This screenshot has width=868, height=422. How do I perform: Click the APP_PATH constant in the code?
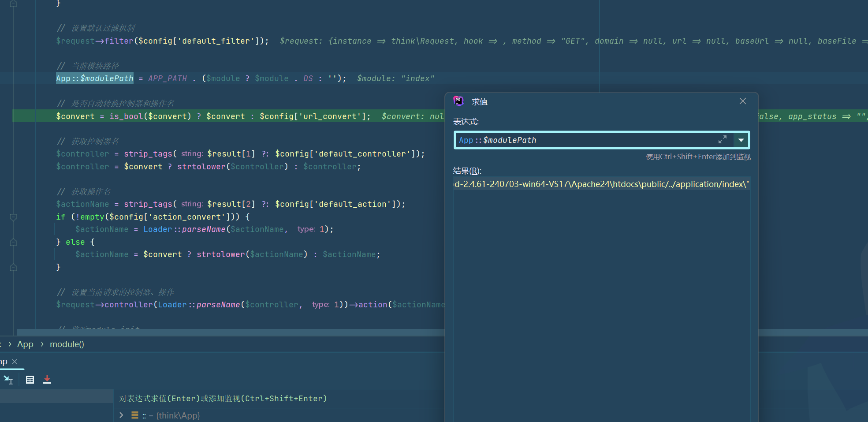(x=168, y=78)
